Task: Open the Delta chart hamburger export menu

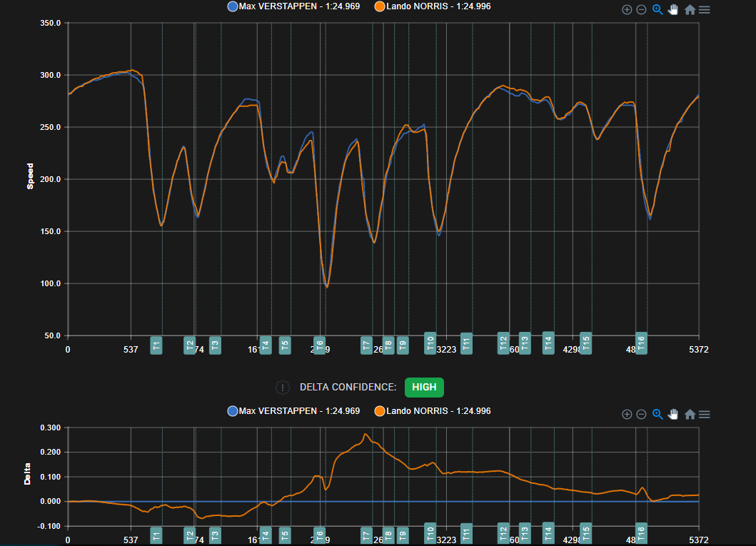Action: 705,415
